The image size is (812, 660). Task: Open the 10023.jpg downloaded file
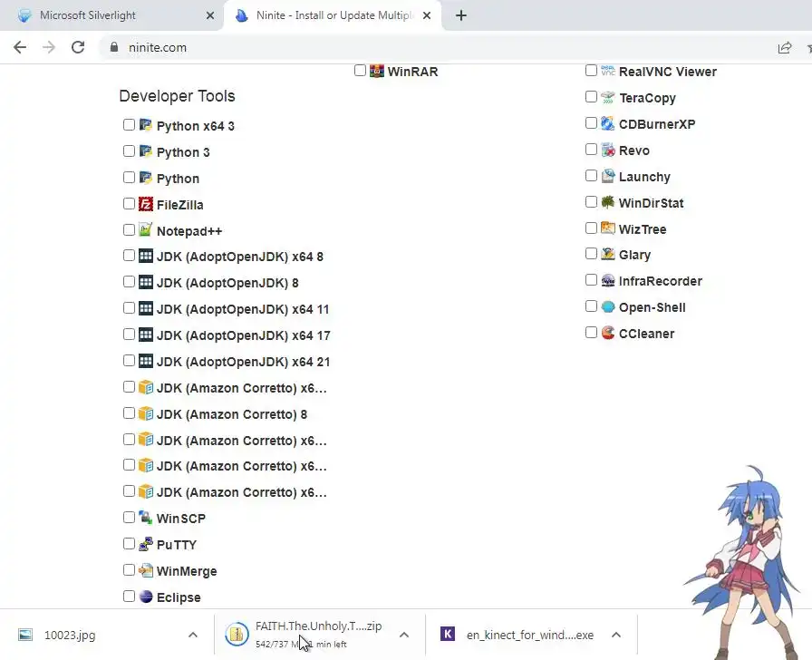108,635
